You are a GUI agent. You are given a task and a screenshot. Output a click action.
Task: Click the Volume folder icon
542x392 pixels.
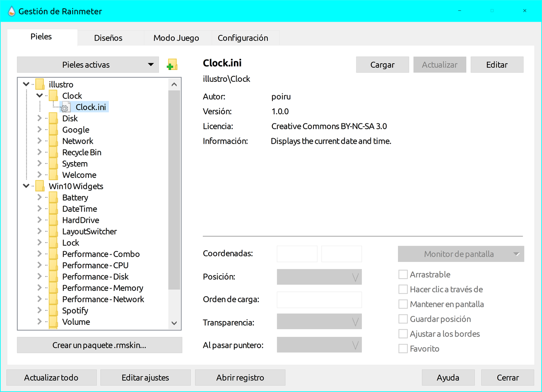click(x=53, y=322)
